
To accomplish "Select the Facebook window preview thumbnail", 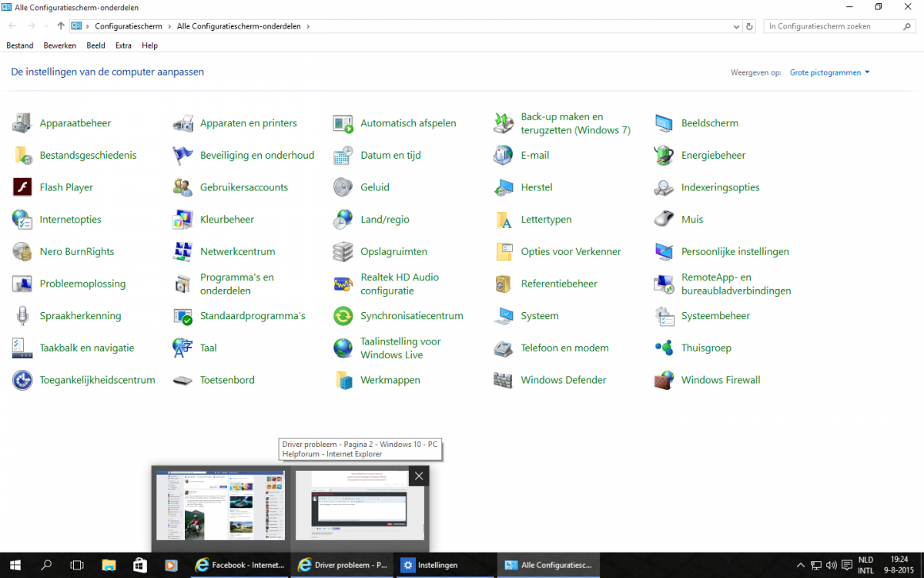I will pos(220,506).
